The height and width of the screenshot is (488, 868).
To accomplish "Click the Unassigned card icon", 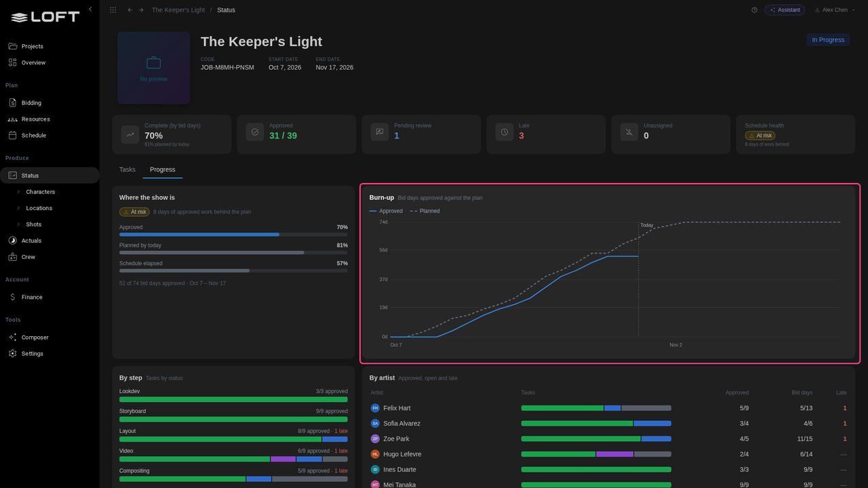I will pyautogui.click(x=629, y=132).
